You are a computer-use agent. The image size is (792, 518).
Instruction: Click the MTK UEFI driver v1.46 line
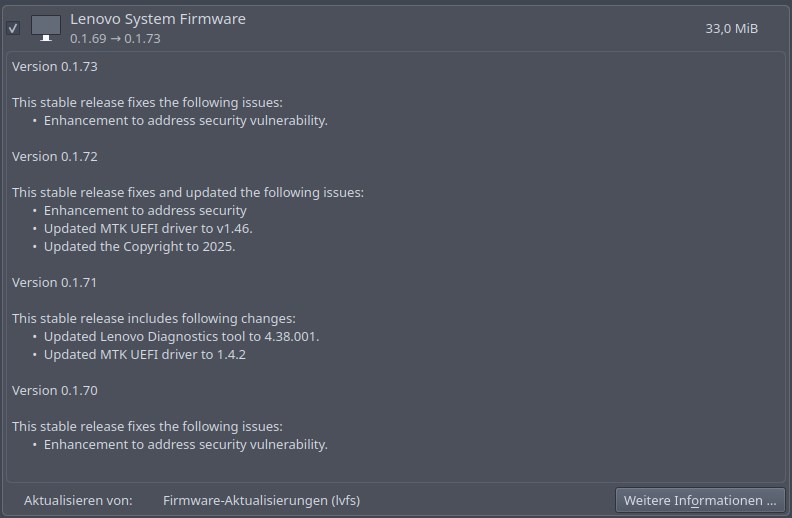148,228
